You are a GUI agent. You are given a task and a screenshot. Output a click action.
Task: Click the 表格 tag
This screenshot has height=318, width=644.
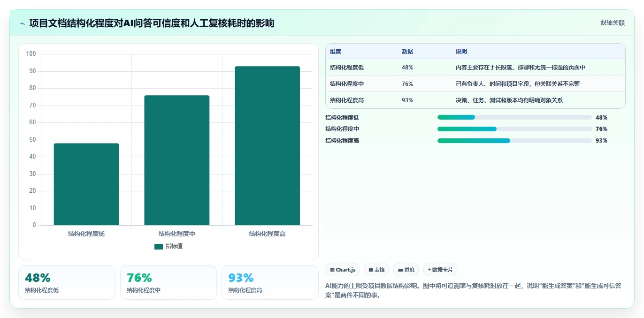coord(376,270)
